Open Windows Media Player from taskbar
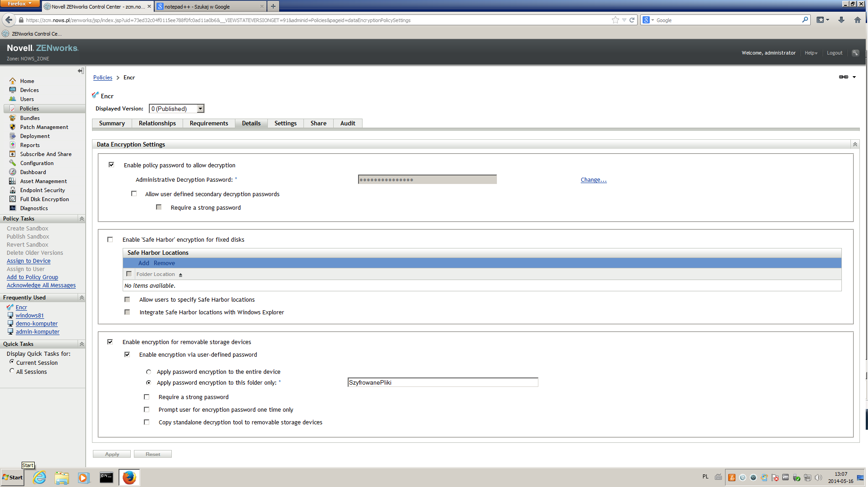Viewport: 868px width, 487px height. (84, 478)
